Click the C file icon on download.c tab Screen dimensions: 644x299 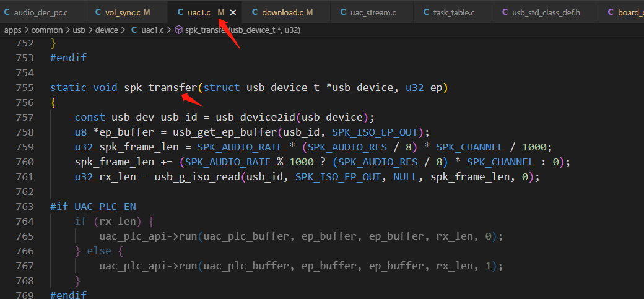point(255,12)
